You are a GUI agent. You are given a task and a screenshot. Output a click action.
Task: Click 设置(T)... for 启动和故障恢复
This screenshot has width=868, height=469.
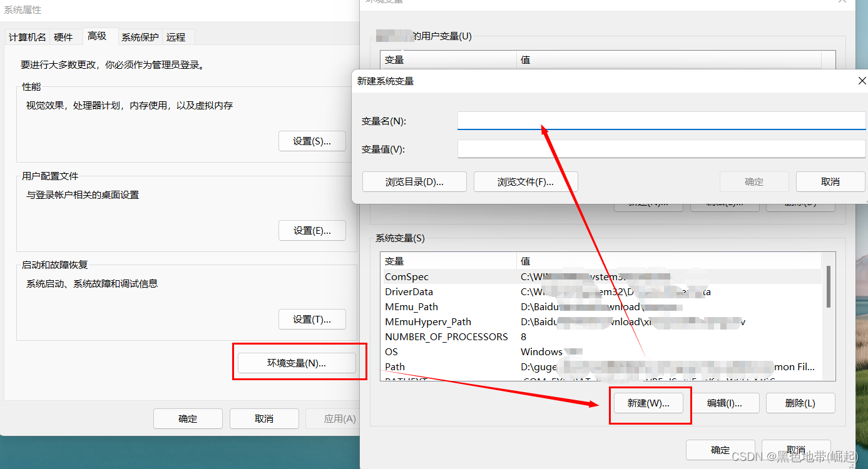click(x=312, y=320)
